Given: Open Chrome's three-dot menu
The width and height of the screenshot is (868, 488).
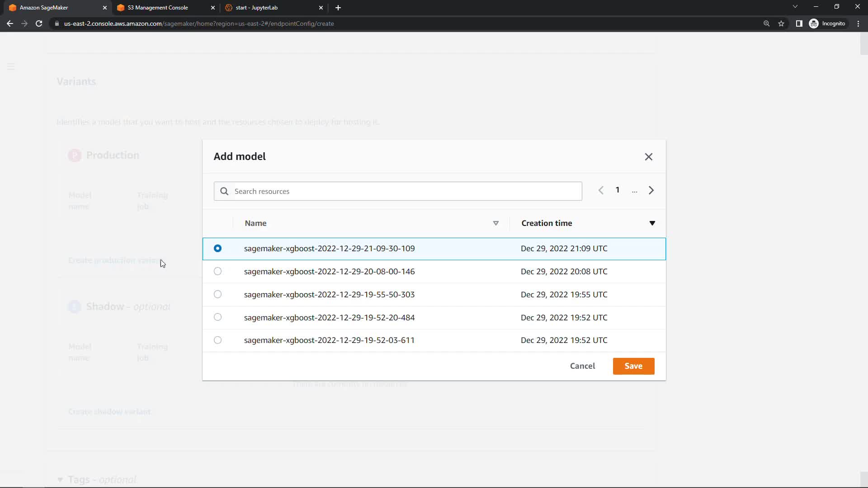Looking at the screenshot, I should (858, 23).
